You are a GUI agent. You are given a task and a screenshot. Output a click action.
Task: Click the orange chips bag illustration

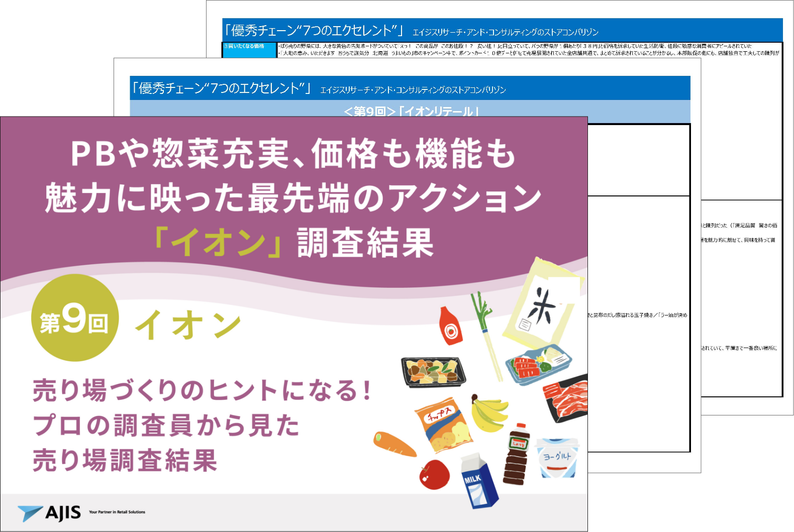(443, 425)
